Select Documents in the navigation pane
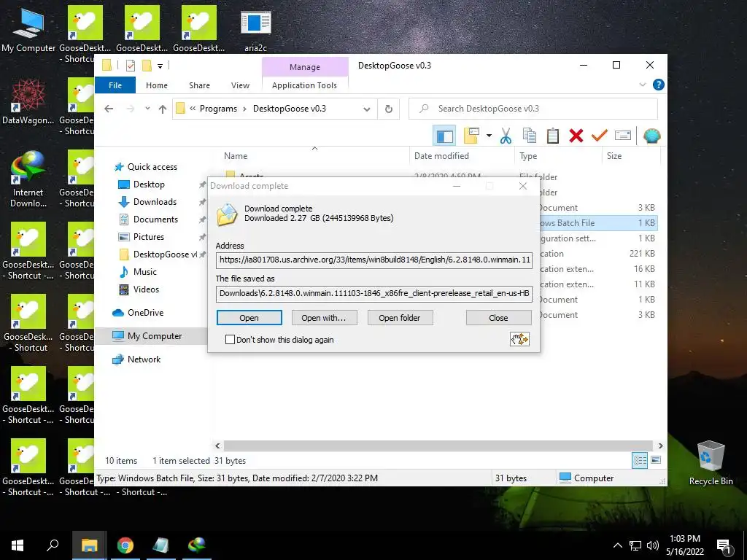 (x=155, y=219)
